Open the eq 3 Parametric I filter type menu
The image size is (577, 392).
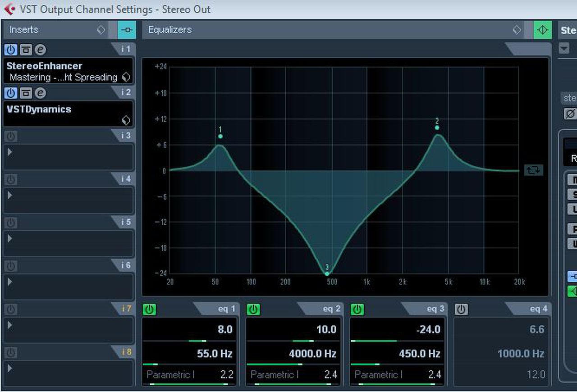coord(378,374)
